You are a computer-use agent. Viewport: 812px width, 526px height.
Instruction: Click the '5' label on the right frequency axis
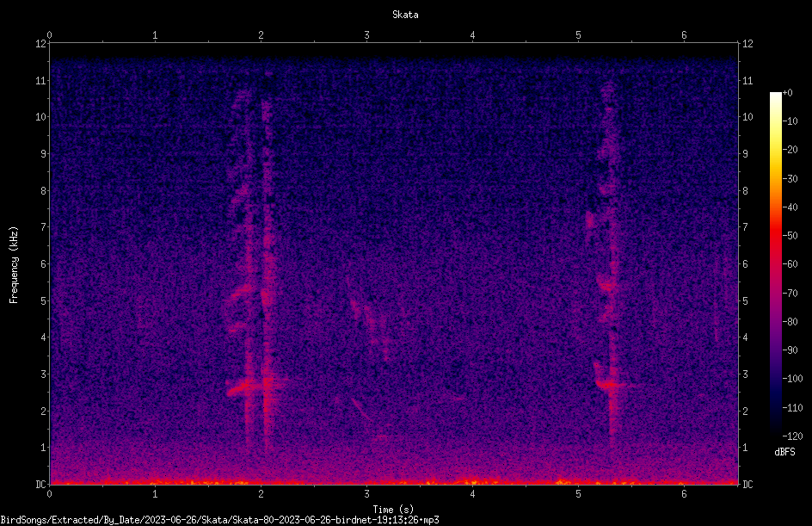tap(745, 300)
